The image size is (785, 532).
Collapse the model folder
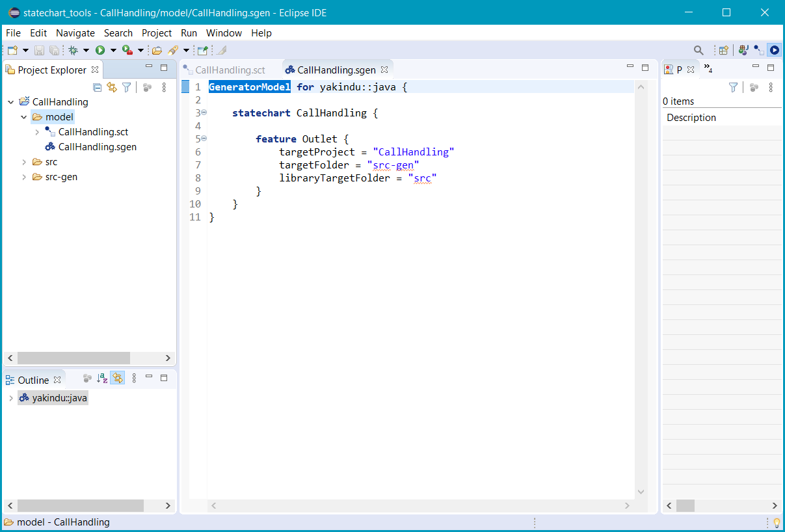24,117
